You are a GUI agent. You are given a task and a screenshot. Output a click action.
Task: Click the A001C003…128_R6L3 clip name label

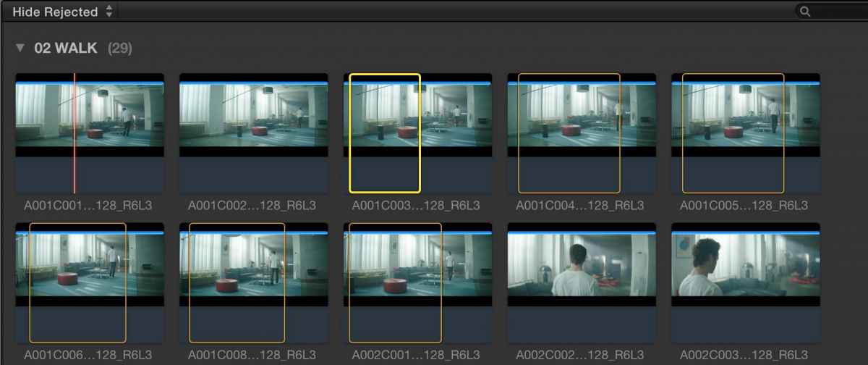click(x=416, y=206)
